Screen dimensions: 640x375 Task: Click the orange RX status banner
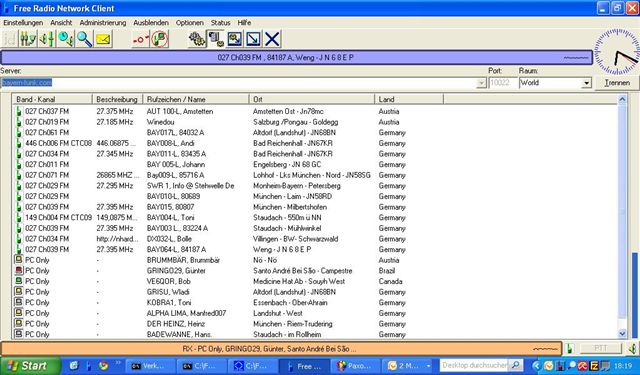coord(282,349)
